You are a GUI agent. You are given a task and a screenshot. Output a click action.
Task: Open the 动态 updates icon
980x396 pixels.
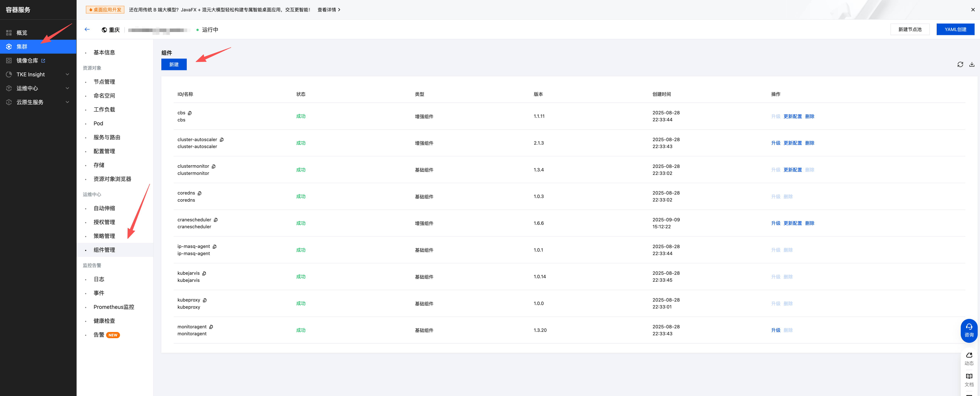pos(969,358)
